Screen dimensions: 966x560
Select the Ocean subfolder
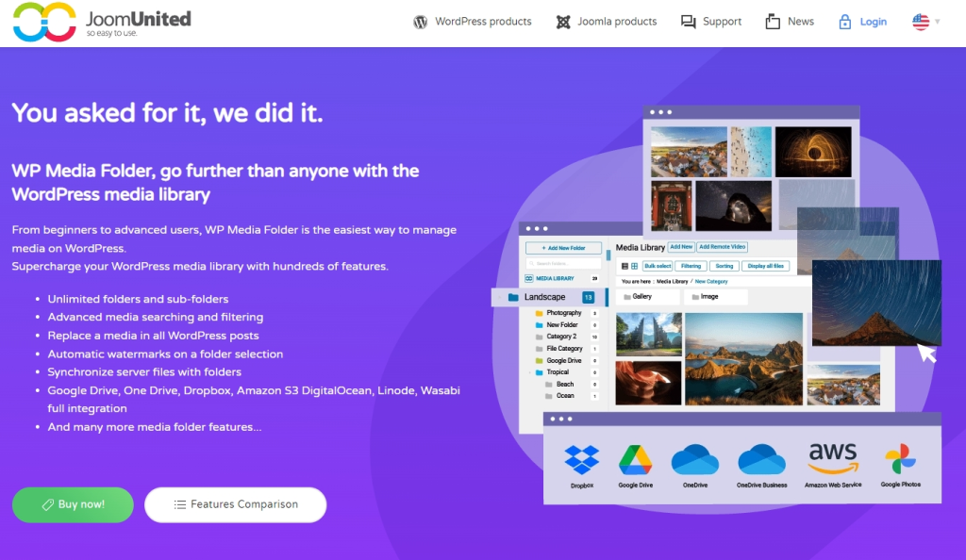565,396
